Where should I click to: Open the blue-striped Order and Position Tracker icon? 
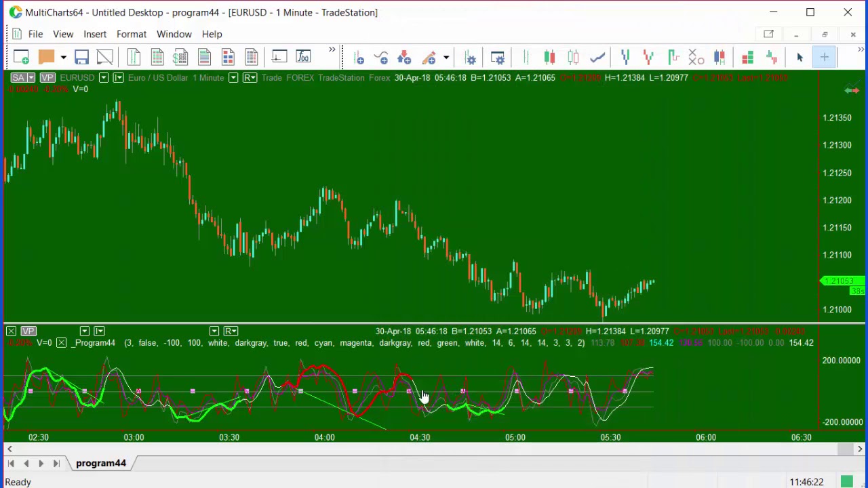tap(204, 58)
